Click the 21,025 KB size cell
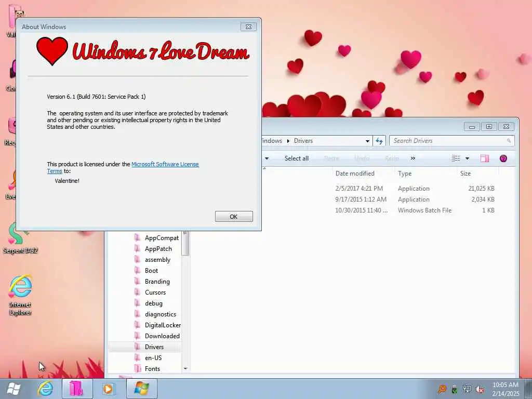Image resolution: width=532 pixels, height=399 pixels. 481,189
